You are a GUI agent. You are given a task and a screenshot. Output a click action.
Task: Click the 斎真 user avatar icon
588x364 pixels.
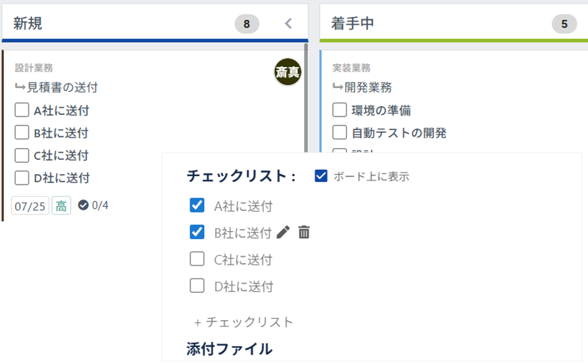pyautogui.click(x=287, y=72)
